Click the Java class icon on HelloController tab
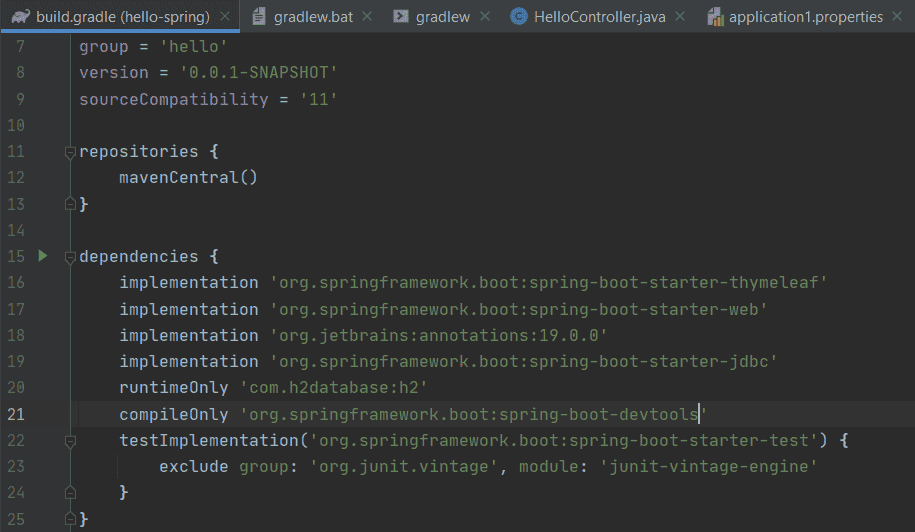Image resolution: width=915 pixels, height=532 pixels. click(x=518, y=17)
